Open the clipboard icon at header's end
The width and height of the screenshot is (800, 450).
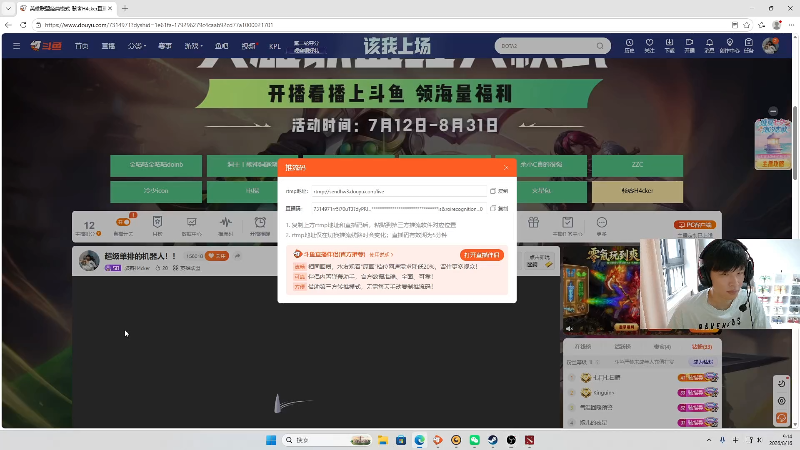[x=748, y=45]
